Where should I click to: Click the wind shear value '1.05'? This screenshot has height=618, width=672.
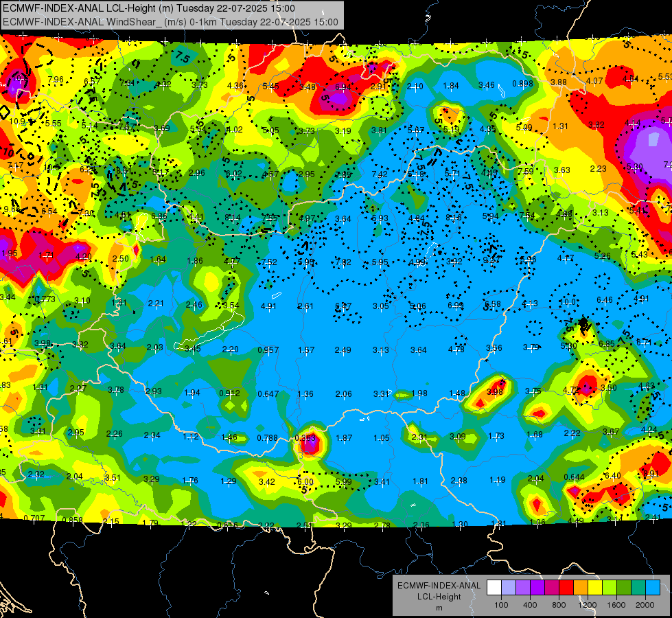[x=382, y=438]
